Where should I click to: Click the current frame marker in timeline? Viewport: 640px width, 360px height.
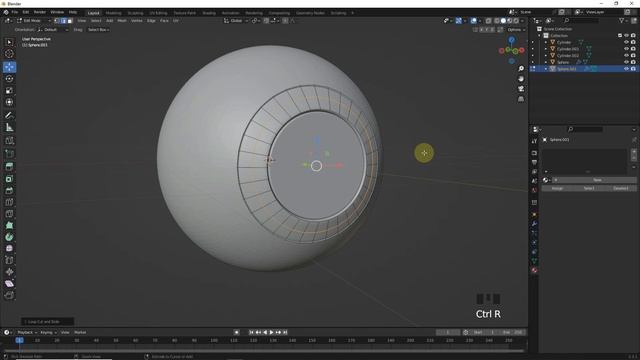(x=19, y=340)
